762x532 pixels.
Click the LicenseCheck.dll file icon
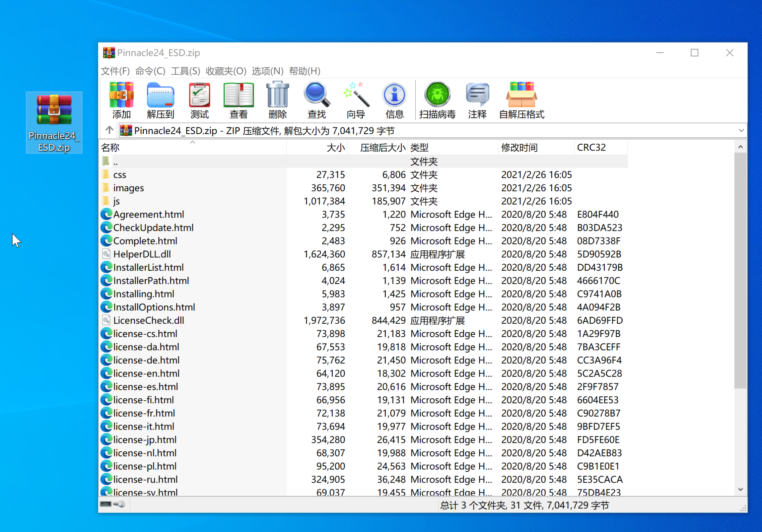tap(106, 320)
